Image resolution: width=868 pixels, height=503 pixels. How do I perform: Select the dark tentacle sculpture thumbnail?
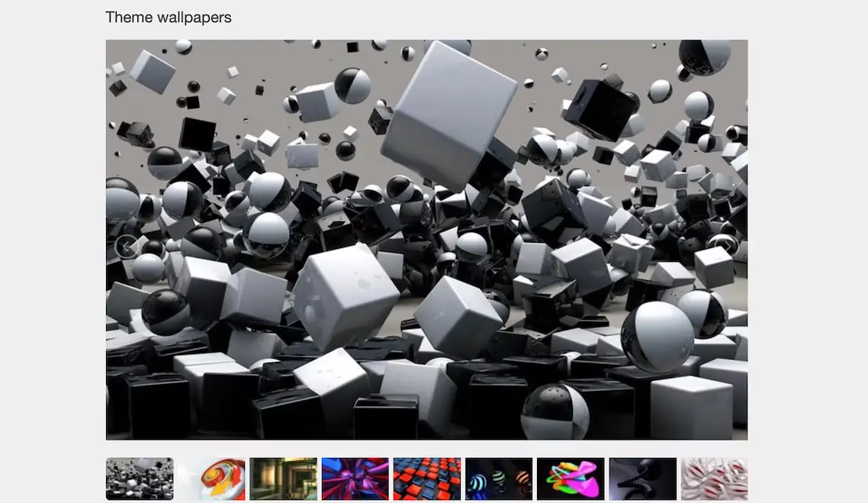coord(643,479)
